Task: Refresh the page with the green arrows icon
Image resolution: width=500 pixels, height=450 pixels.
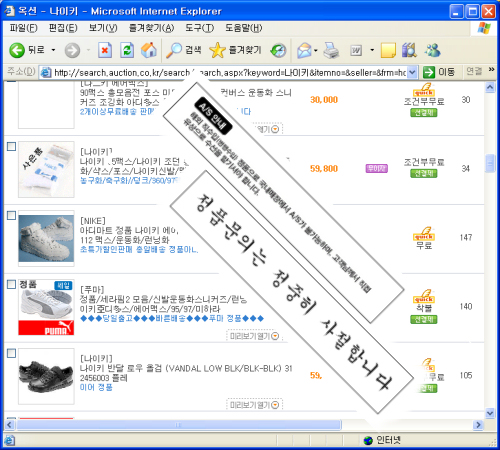Action: 127,50
